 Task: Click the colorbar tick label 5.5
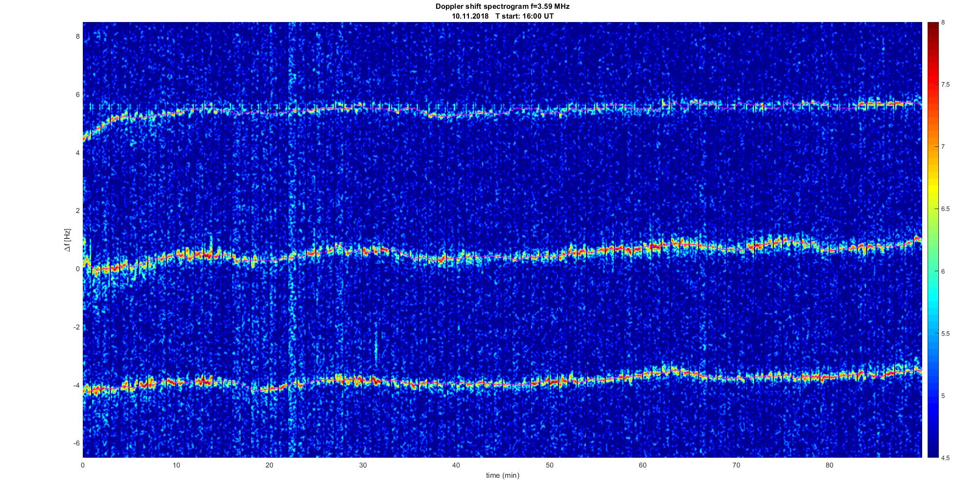(x=945, y=334)
